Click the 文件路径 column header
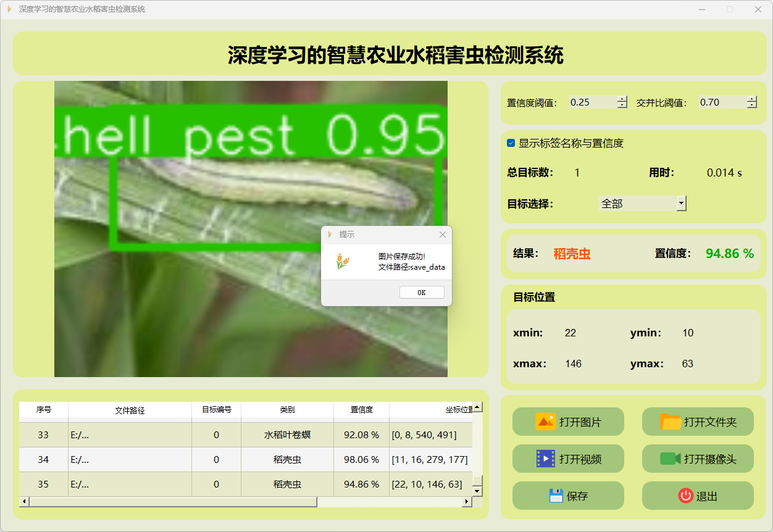Image resolution: width=773 pixels, height=532 pixels. (x=130, y=410)
